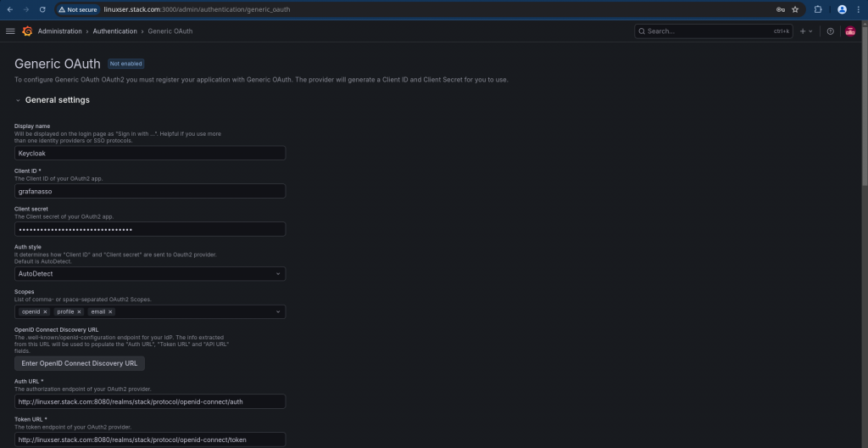Click the Auth URL input field
Viewport: 868px width, 448px height.
tap(150, 401)
